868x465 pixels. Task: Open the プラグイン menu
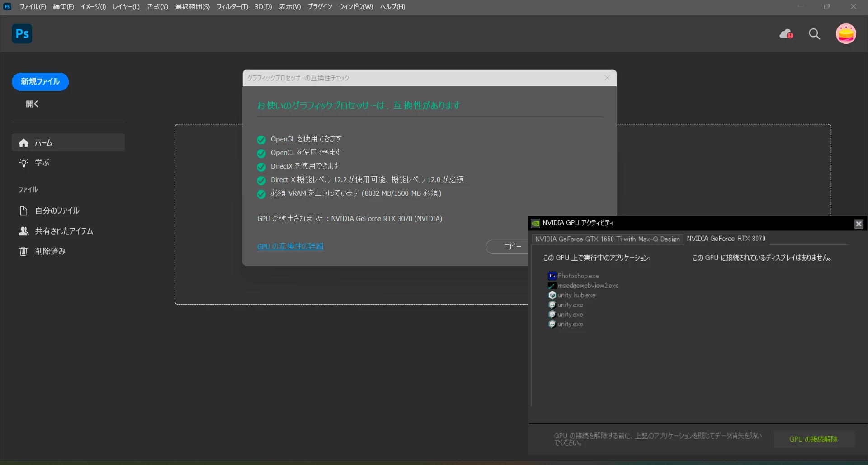[x=320, y=6]
